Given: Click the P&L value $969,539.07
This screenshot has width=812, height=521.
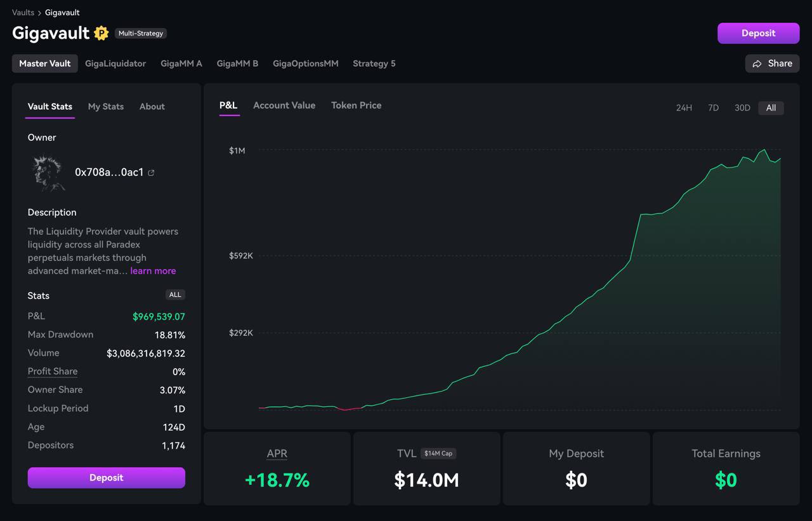Looking at the screenshot, I should click(x=159, y=317).
